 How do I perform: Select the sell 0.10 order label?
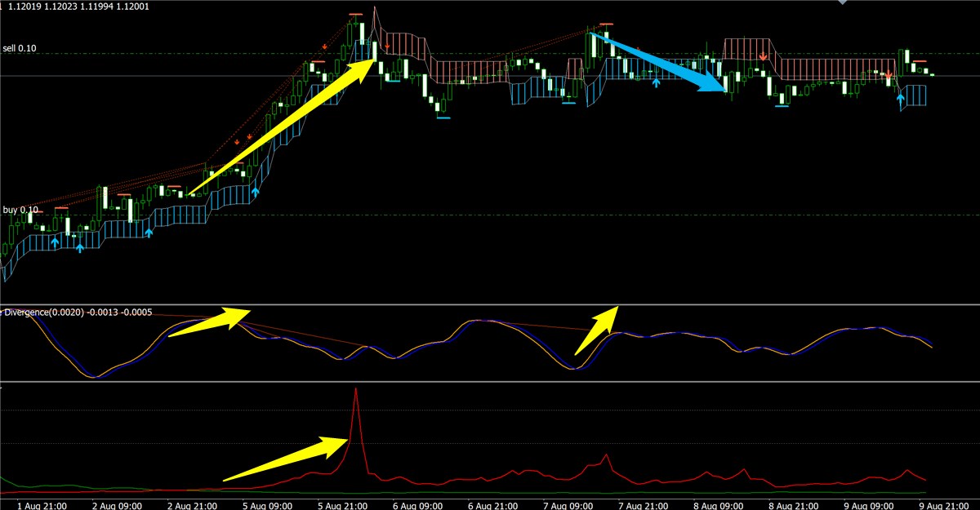coord(20,48)
